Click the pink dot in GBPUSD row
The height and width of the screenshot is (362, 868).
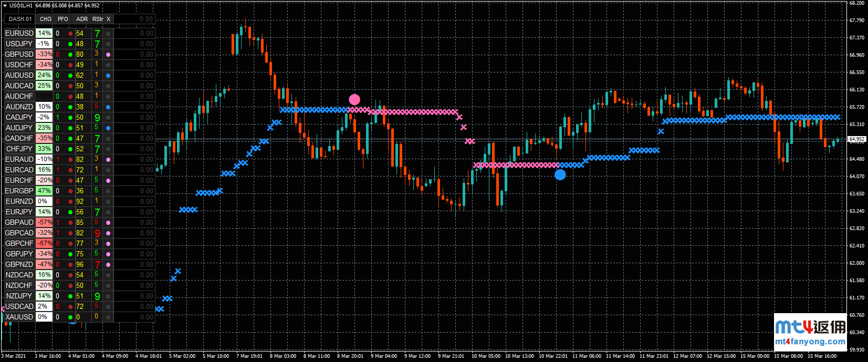pyautogui.click(x=108, y=54)
